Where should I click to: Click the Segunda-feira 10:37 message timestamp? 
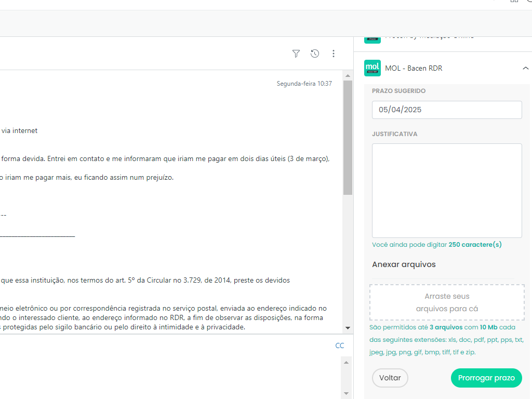pos(304,83)
